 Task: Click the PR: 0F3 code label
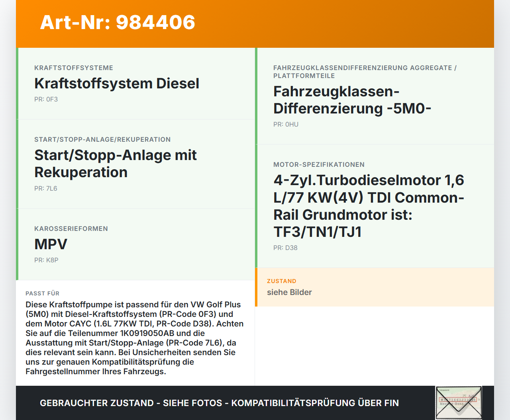pyautogui.click(x=46, y=99)
